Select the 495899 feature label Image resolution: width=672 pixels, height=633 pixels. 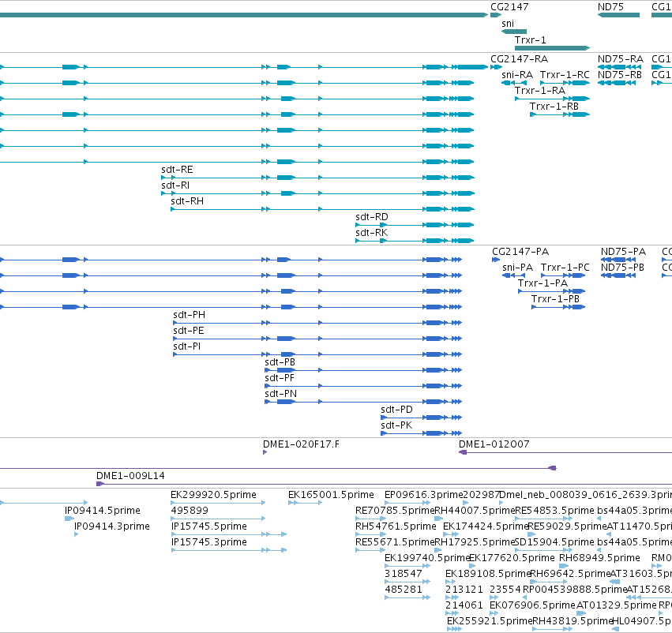190,511
